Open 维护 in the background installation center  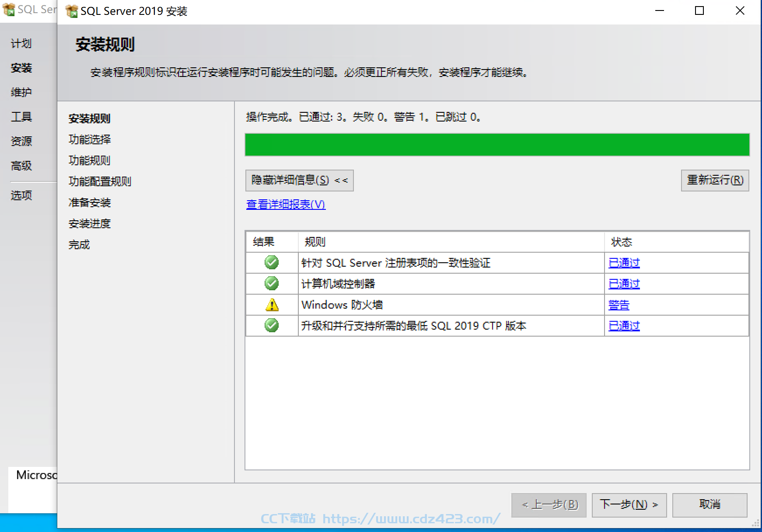coord(21,92)
